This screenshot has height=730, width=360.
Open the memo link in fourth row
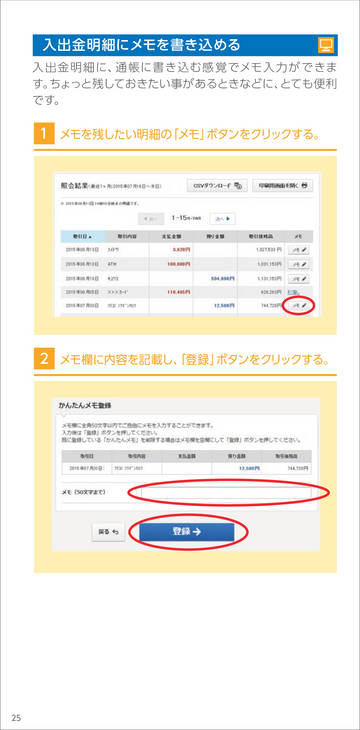click(x=293, y=292)
